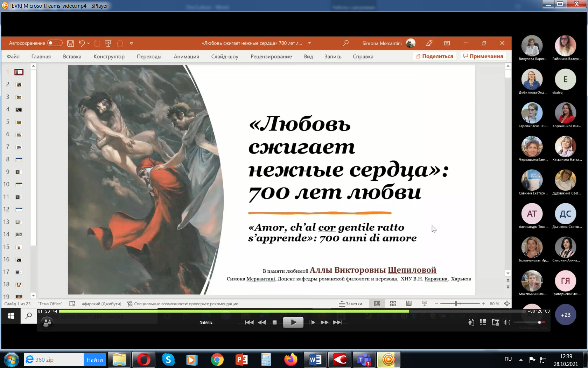Expand the Quick Access Toolbar customize dropdown
The height and width of the screenshot is (368, 588).
pos(132,43)
